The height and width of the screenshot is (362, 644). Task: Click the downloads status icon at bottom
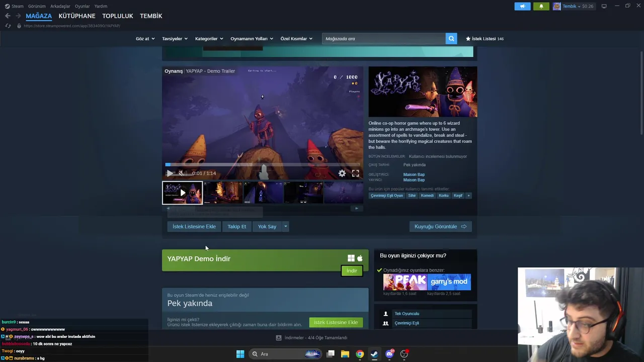coord(279,338)
